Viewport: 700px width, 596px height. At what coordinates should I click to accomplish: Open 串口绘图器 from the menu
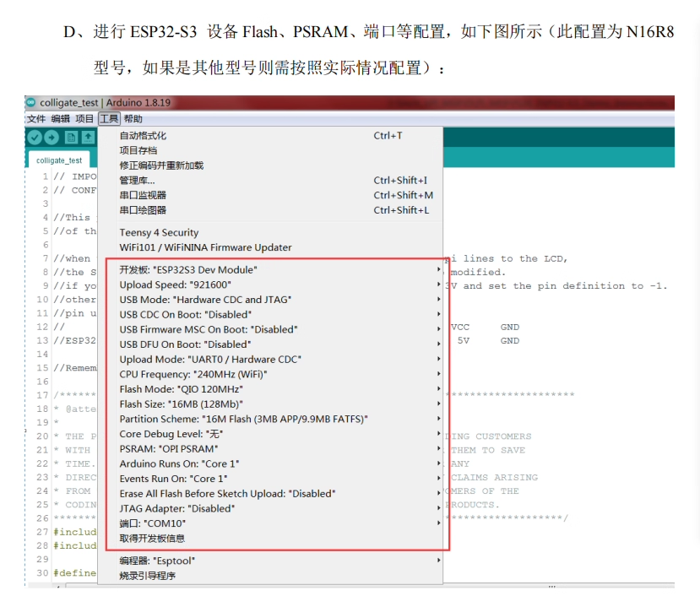pos(270,210)
